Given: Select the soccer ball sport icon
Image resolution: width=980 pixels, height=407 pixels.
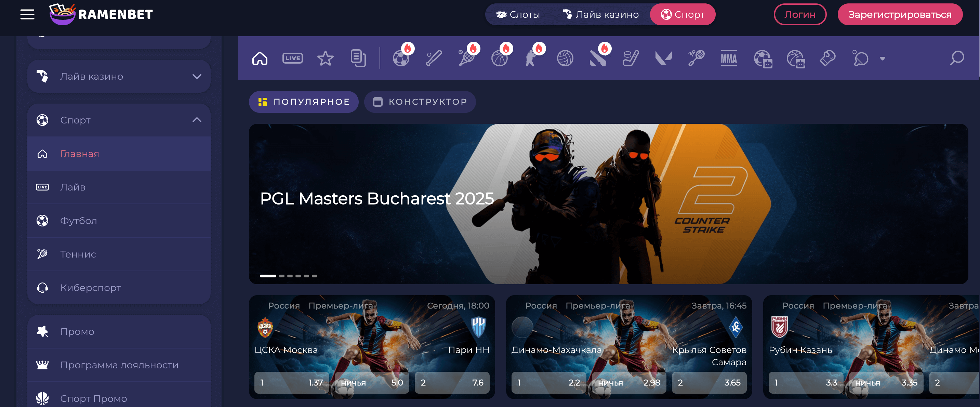Looking at the screenshot, I should 401,58.
